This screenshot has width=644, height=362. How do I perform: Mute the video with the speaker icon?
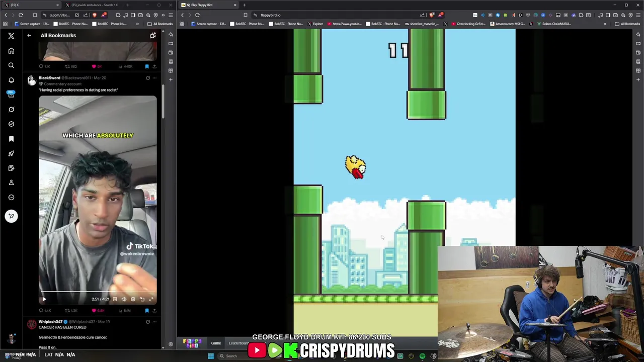click(x=124, y=299)
